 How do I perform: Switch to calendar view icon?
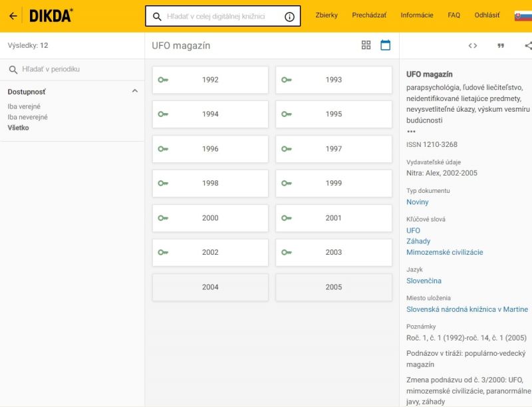(x=385, y=45)
